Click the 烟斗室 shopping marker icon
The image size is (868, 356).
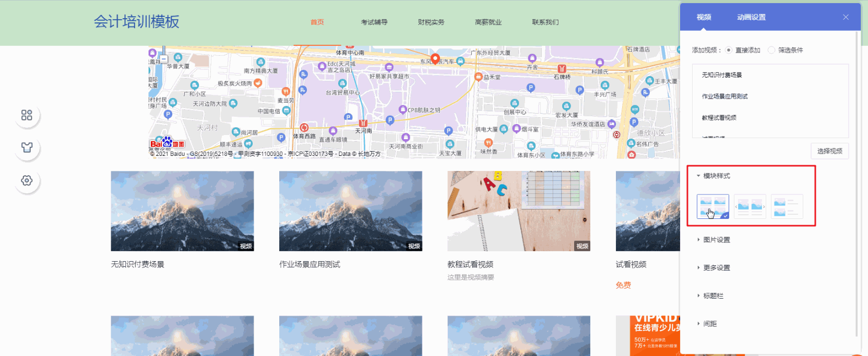[x=516, y=128]
